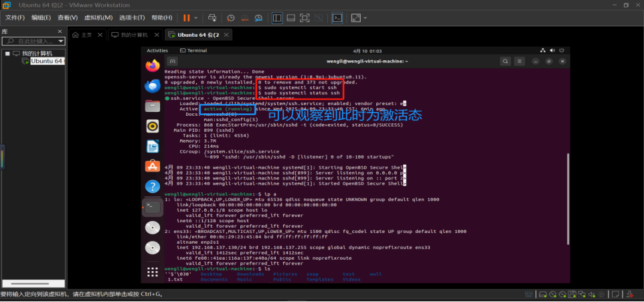Screen dimensions: 644x302
Task: Enter full screen mode from the toolbar
Action: point(305,18)
